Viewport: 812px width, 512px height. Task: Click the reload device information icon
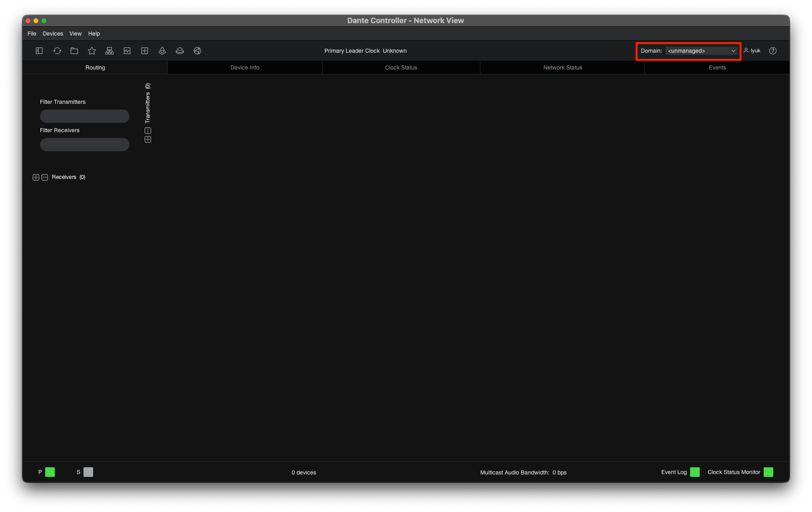pyautogui.click(x=57, y=51)
